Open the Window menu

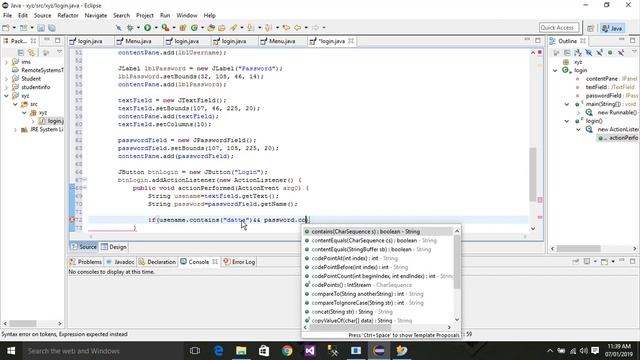(187, 16)
